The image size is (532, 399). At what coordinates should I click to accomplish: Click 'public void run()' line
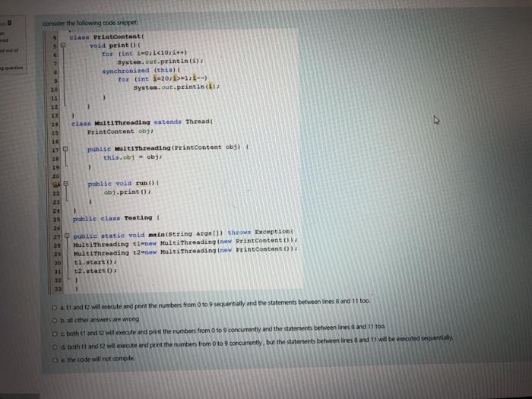pos(123,184)
